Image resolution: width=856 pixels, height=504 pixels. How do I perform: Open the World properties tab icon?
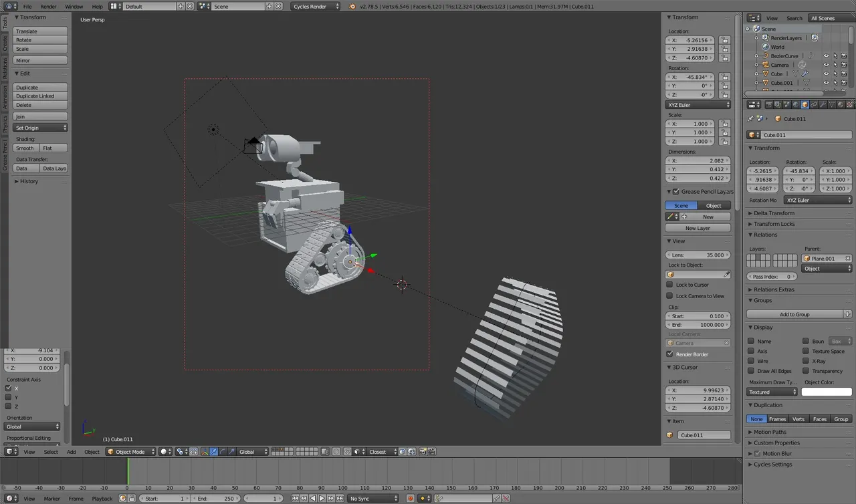796,105
